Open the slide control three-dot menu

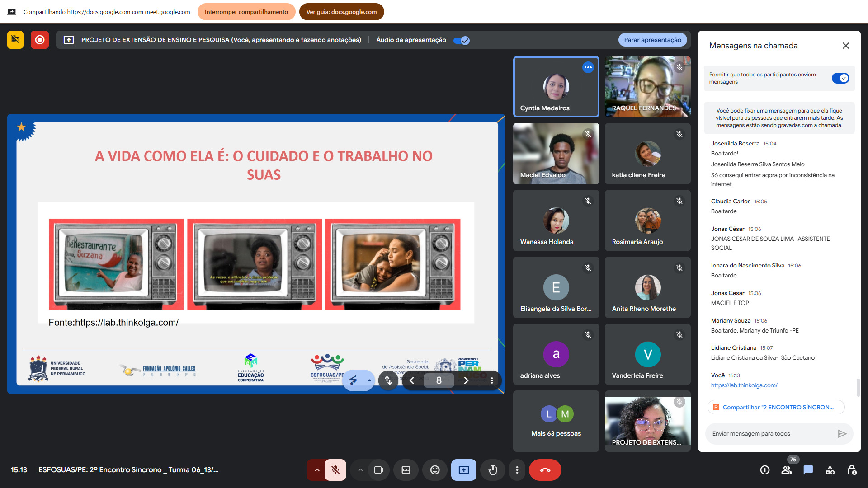492,380
